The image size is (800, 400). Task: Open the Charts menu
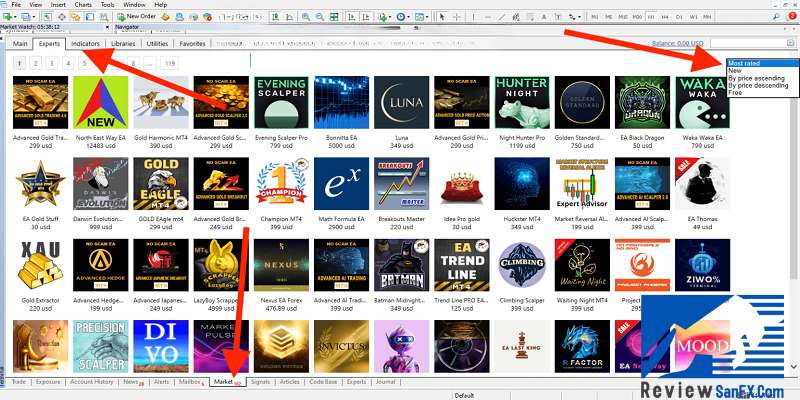pos(83,5)
